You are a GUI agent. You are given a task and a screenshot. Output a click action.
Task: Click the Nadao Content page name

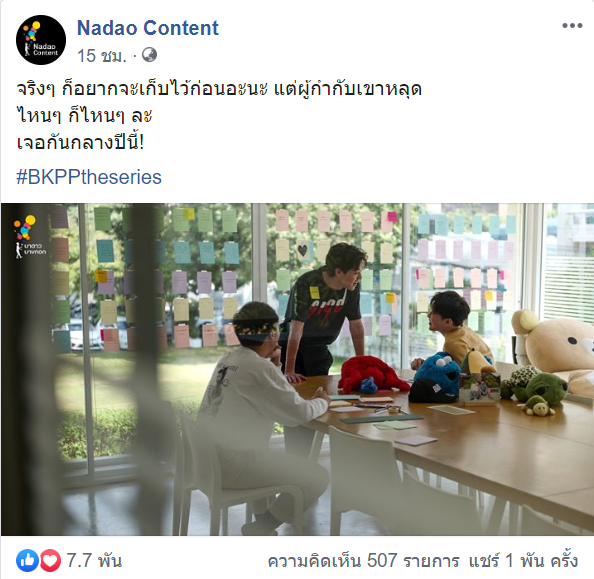pyautogui.click(x=148, y=28)
